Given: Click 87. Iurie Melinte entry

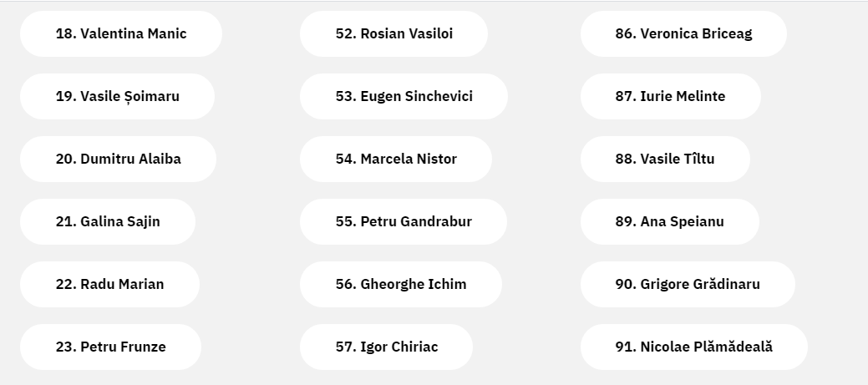Looking at the screenshot, I should 670,96.
